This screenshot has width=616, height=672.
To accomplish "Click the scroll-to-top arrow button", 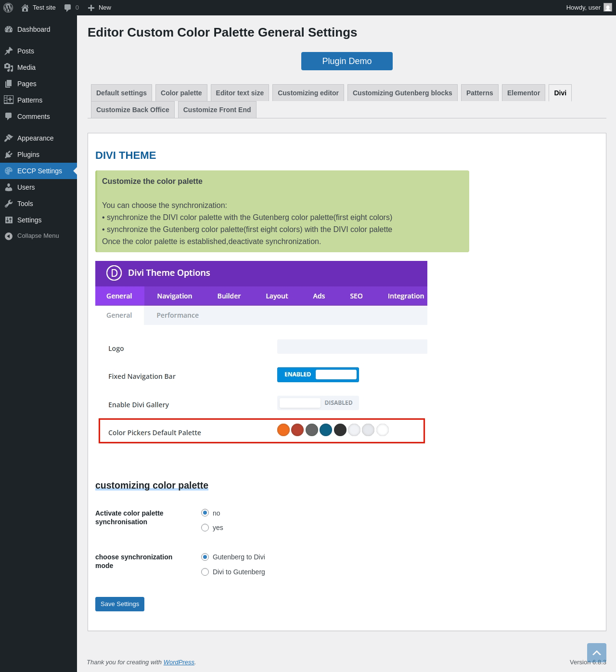I will click(597, 653).
